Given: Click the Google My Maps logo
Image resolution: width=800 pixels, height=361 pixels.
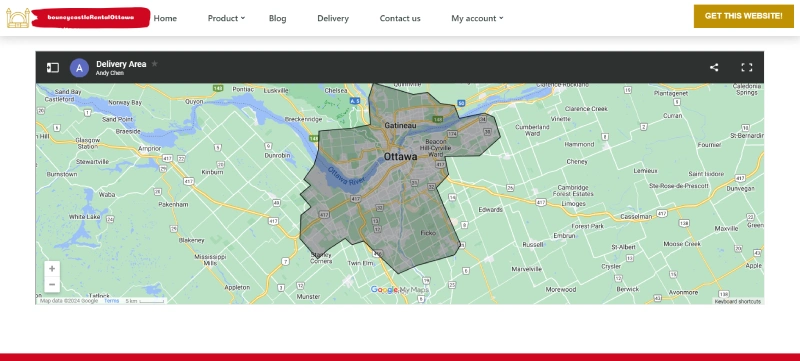Looking at the screenshot, I should tap(399, 290).
